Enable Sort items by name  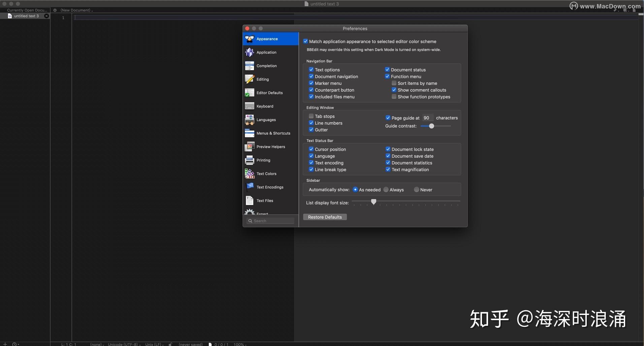coord(393,83)
